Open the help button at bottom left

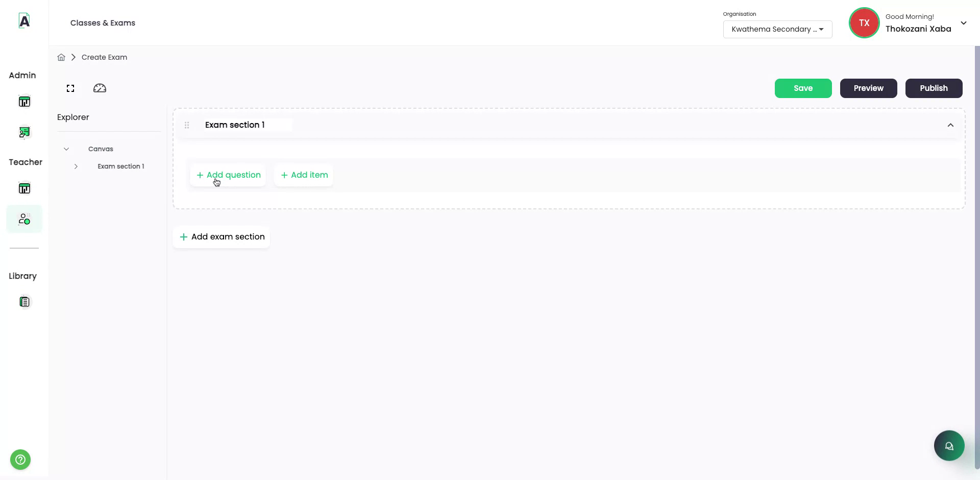(19, 459)
